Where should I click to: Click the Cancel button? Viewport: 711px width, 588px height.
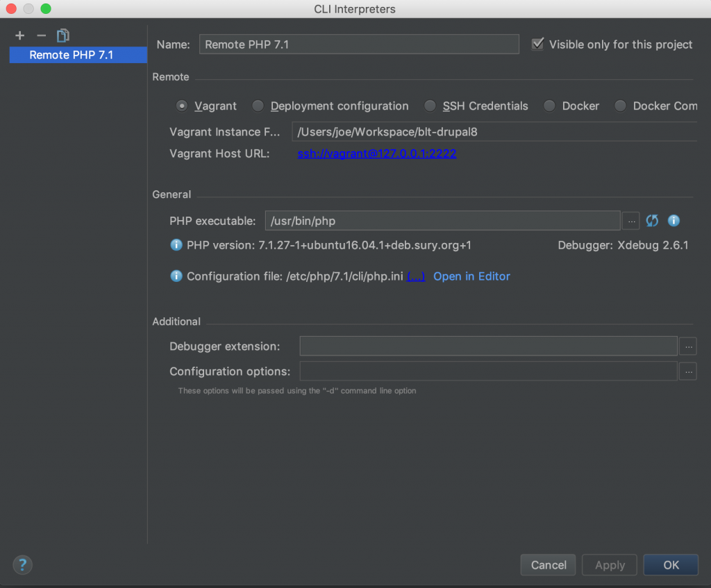(549, 565)
